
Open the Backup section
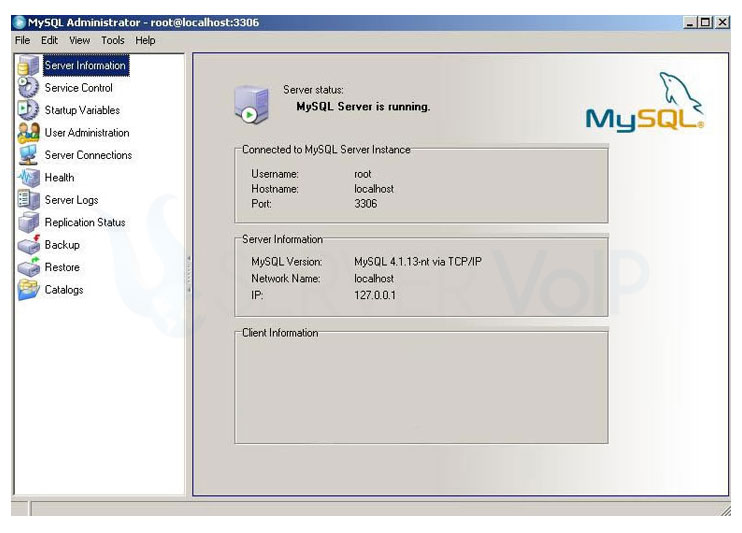coord(62,245)
